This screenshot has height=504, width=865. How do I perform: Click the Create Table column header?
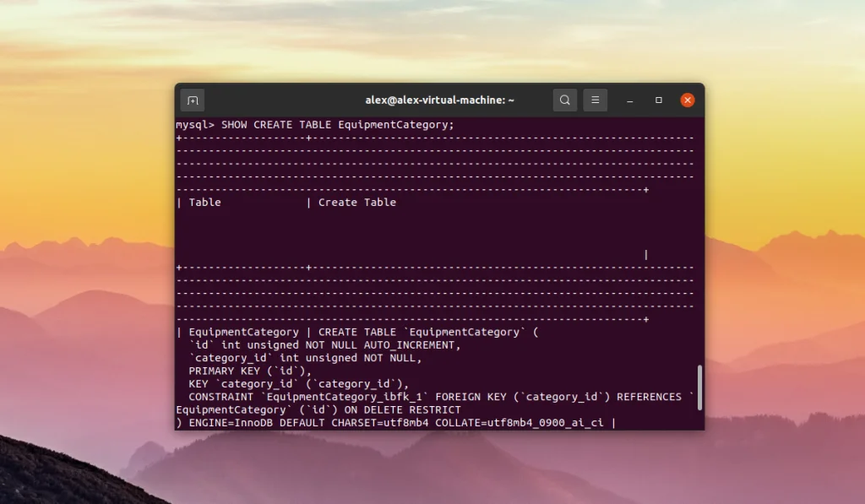[x=356, y=202]
